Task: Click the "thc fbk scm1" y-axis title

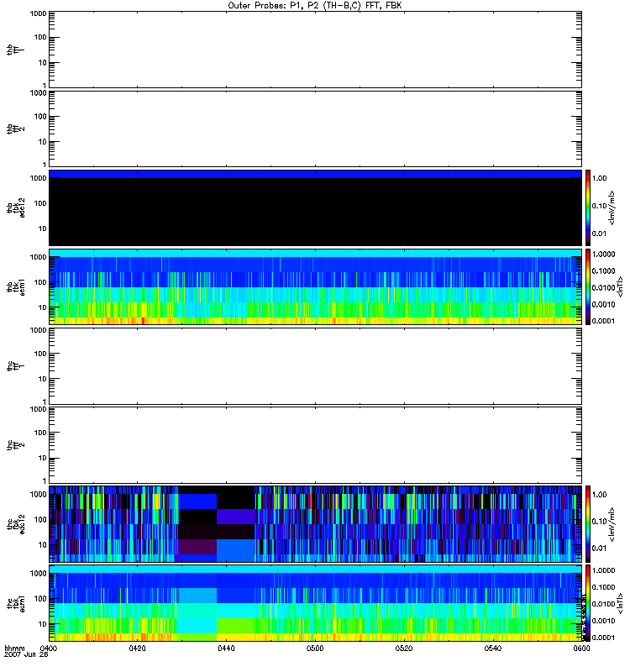Action: 16,602
